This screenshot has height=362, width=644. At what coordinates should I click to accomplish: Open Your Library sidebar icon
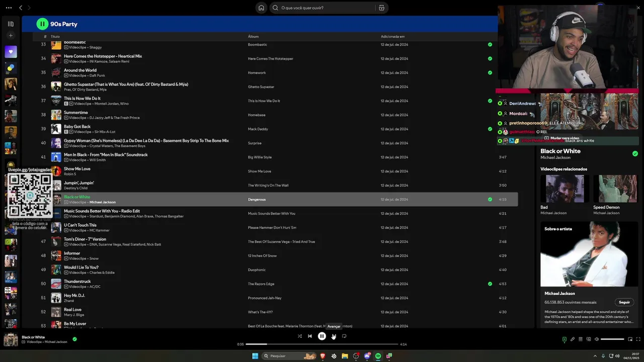click(x=11, y=24)
